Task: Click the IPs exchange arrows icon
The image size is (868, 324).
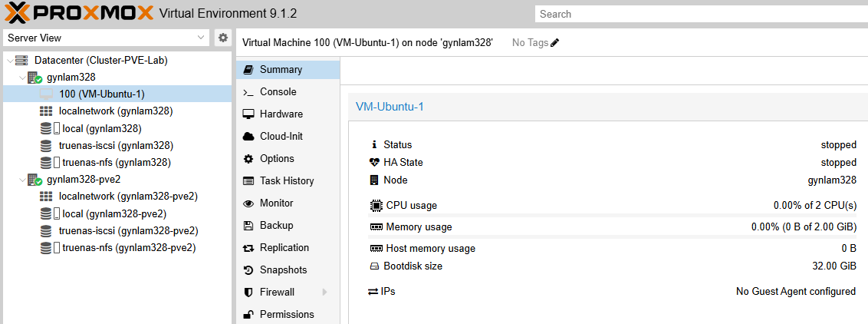Action: click(x=373, y=291)
